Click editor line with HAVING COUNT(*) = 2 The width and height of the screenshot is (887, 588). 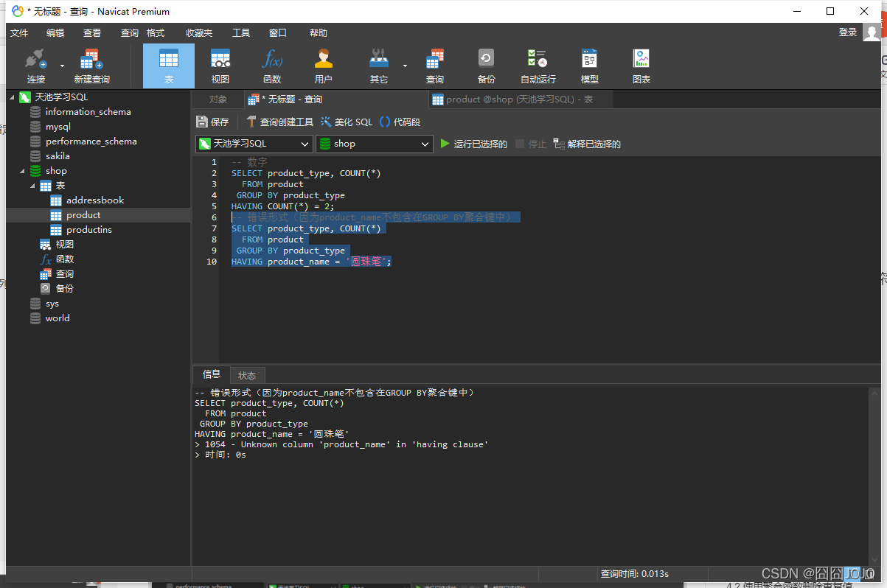tap(282, 206)
